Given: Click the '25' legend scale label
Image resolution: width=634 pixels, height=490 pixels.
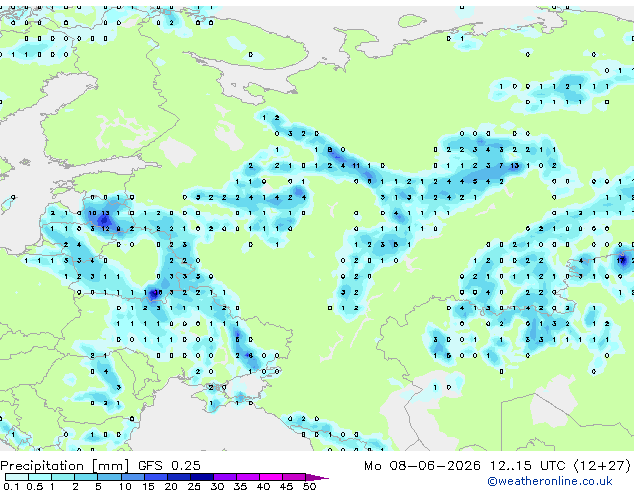Looking at the screenshot, I should pos(194,486).
